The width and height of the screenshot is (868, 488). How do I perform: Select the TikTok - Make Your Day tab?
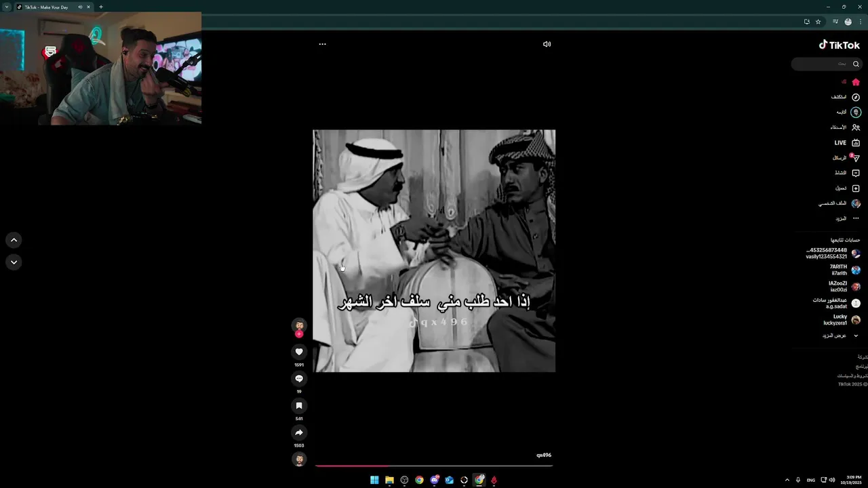tap(53, 7)
